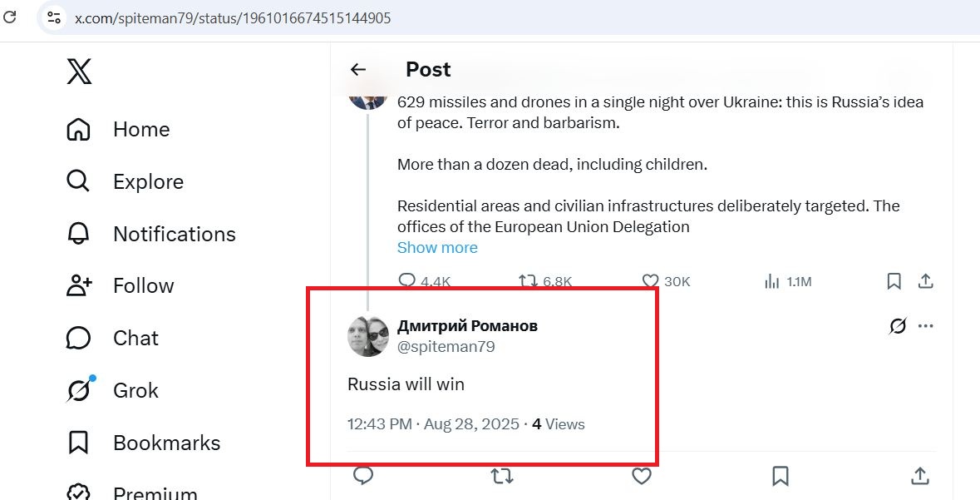
Task: Repost the "Russia will win" post
Action: click(502, 477)
